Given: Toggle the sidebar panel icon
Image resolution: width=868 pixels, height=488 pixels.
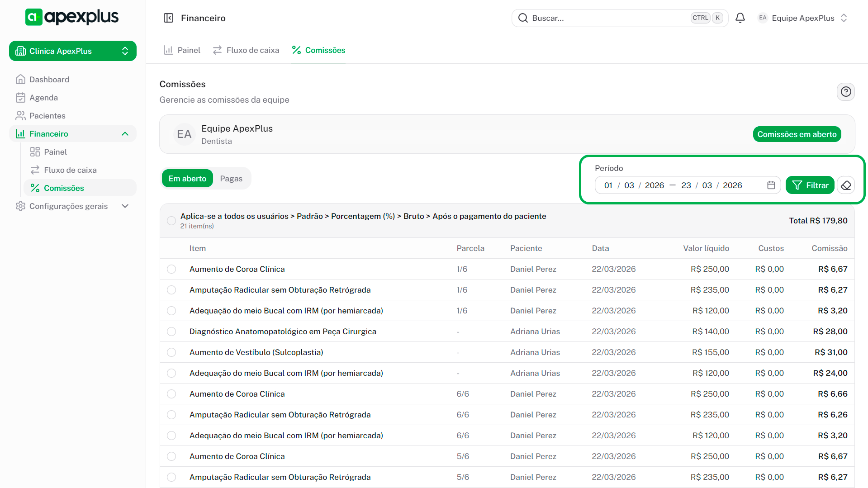Looking at the screenshot, I should (x=168, y=18).
